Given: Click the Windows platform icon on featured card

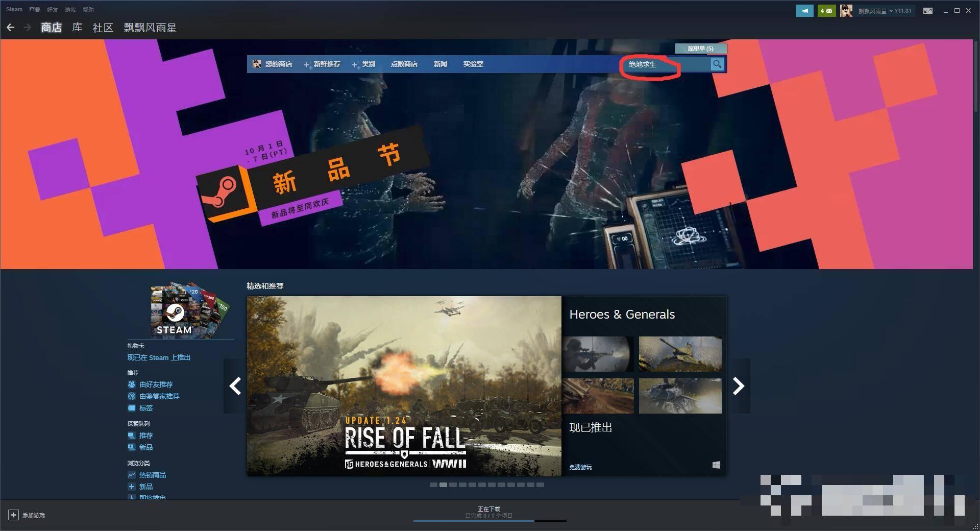Looking at the screenshot, I should (x=716, y=465).
